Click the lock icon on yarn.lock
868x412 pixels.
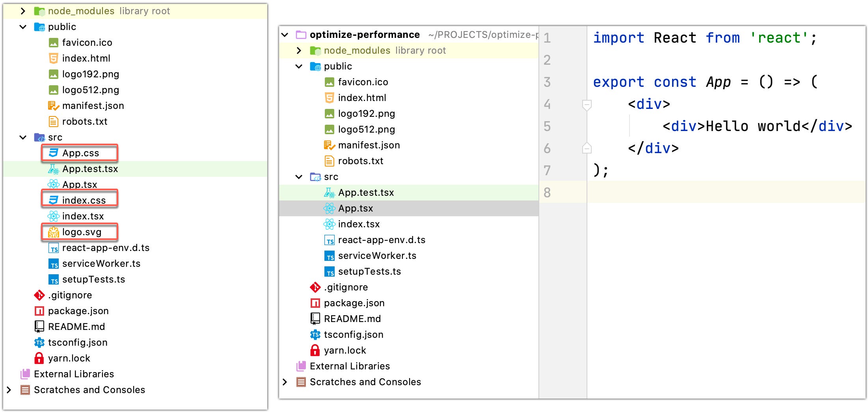(x=39, y=358)
